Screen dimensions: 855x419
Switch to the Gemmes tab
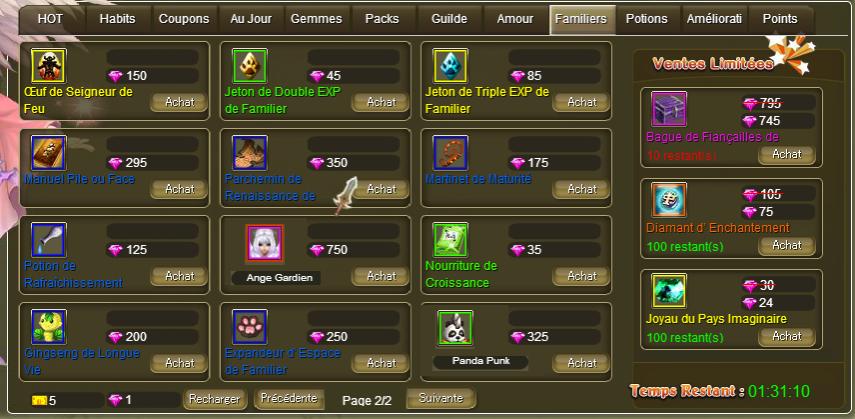(316, 19)
